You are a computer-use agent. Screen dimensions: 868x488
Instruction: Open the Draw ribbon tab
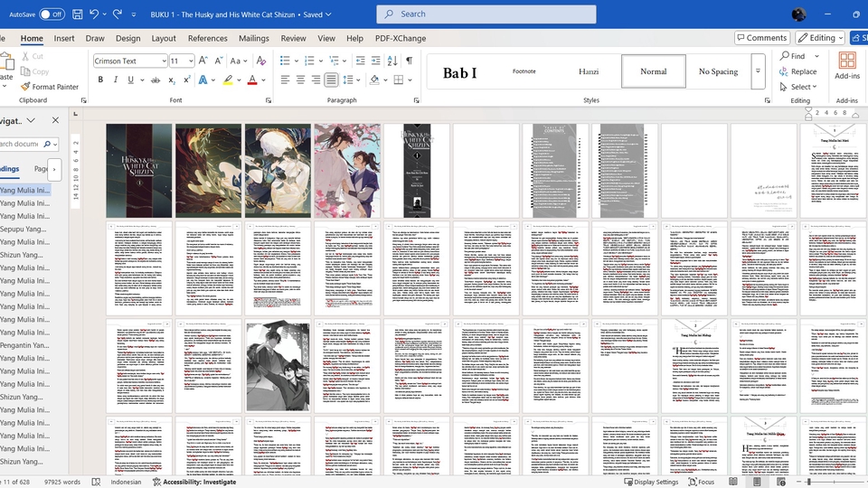click(95, 38)
